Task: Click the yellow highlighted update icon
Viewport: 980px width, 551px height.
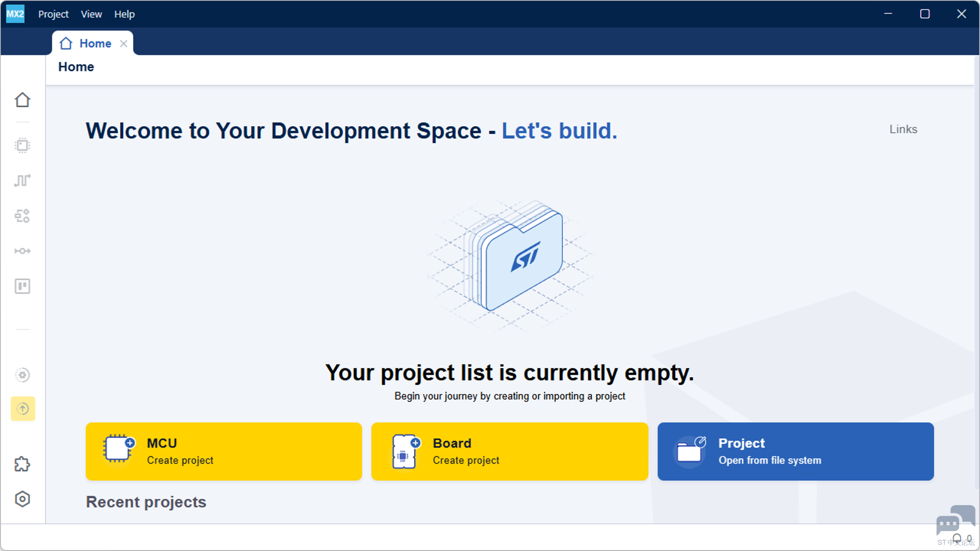Action: tap(23, 409)
